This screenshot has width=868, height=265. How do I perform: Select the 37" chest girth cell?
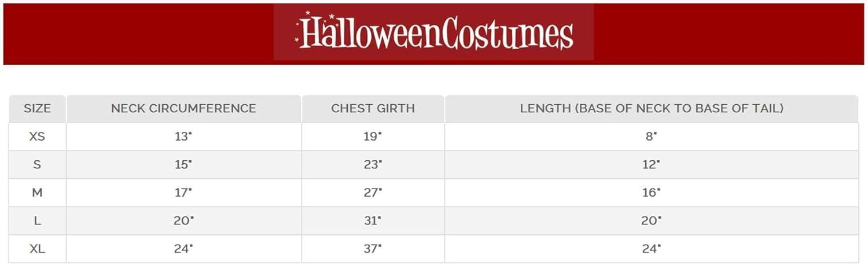tap(373, 249)
